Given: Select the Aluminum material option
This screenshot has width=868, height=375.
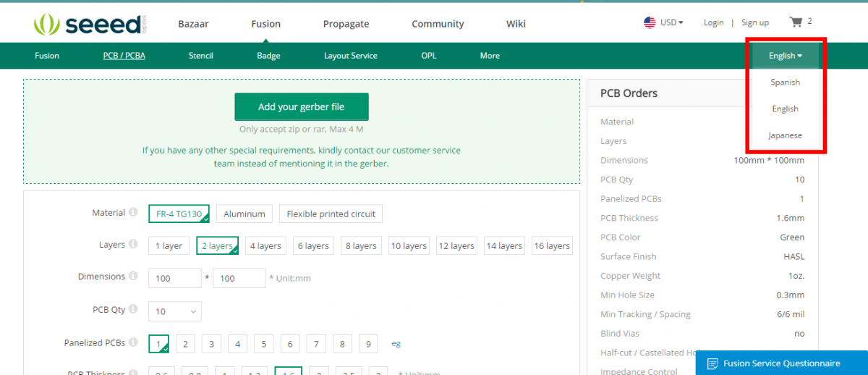Looking at the screenshot, I should (x=244, y=214).
